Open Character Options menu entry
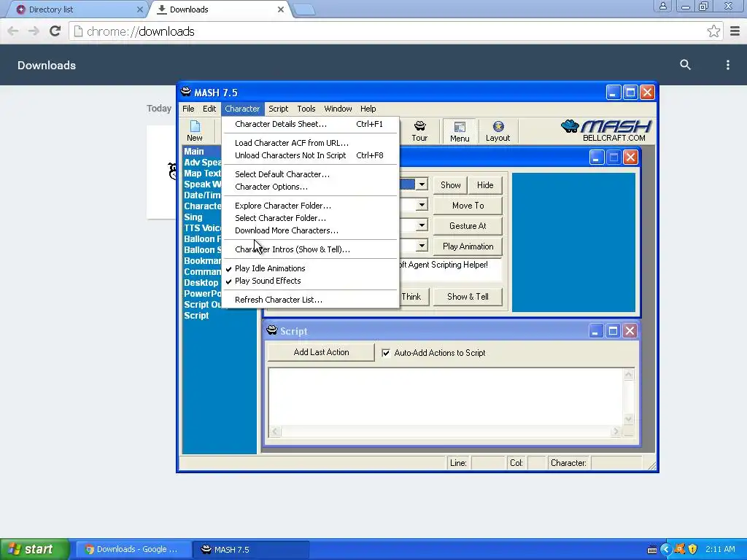Viewport: 747px width, 560px height. pyautogui.click(x=310, y=187)
